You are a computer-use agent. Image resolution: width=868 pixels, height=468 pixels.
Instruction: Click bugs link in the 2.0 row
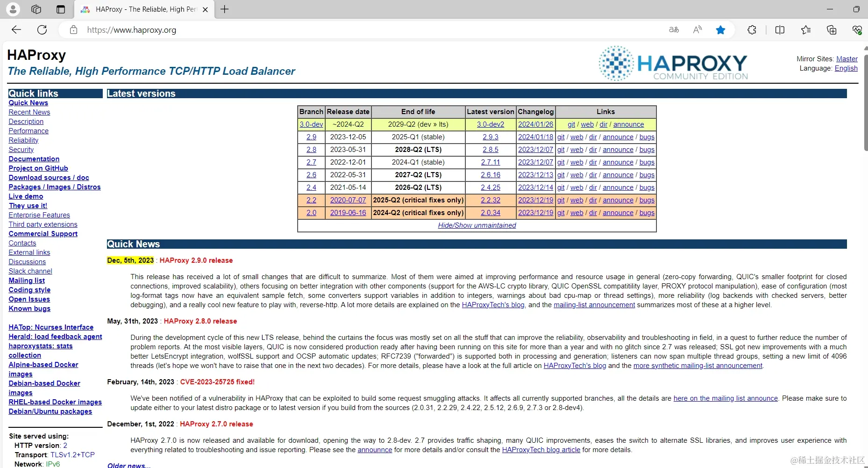point(647,213)
